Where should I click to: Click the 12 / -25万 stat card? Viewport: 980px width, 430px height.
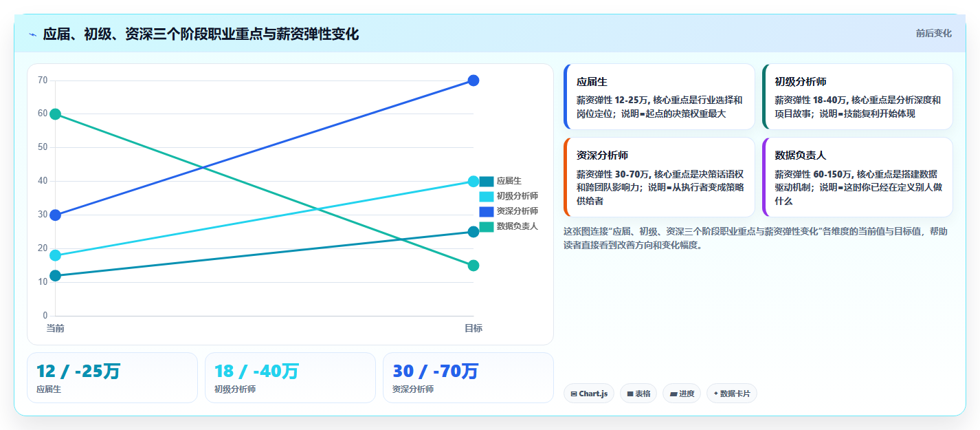tap(112, 378)
